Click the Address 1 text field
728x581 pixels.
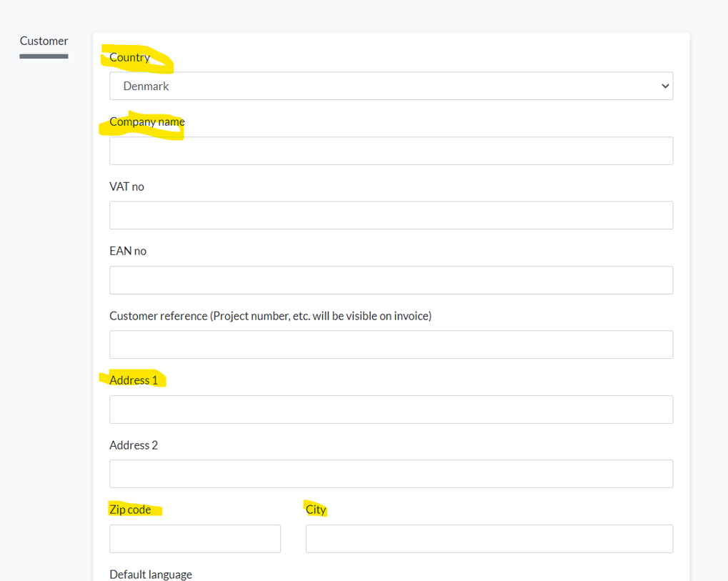[391, 409]
